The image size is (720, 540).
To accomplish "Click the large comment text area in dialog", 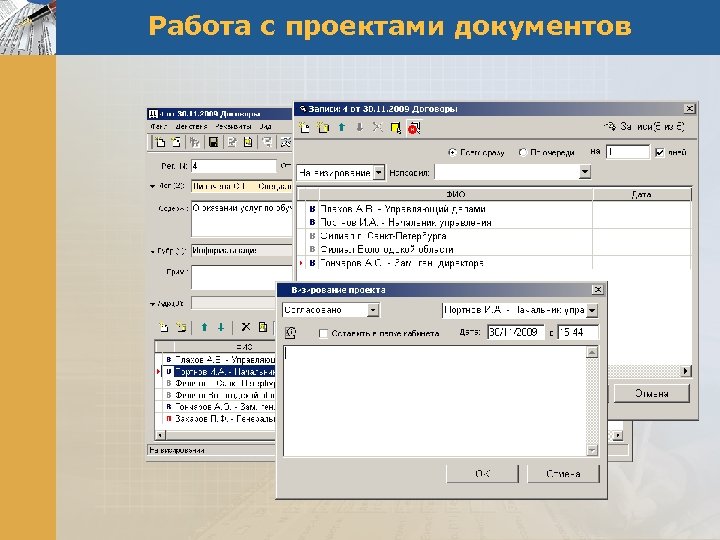I will point(435,401).
